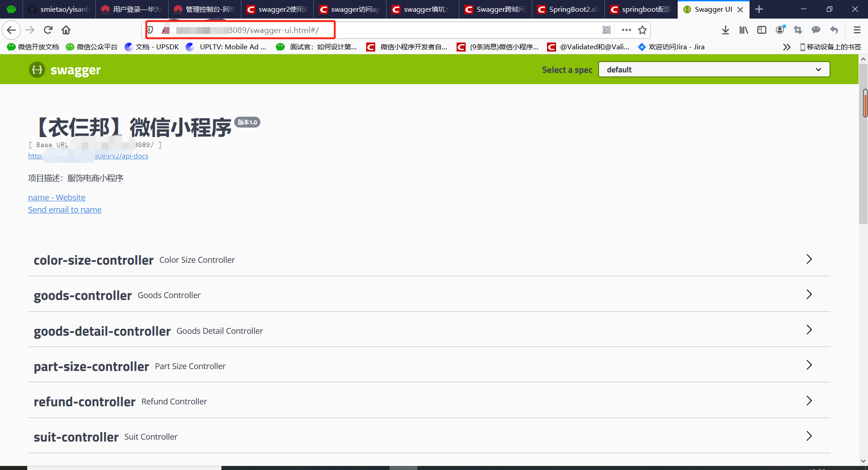This screenshot has height=470, width=868.
Task: Click the scrollbar up arrow
Action: [863, 59]
